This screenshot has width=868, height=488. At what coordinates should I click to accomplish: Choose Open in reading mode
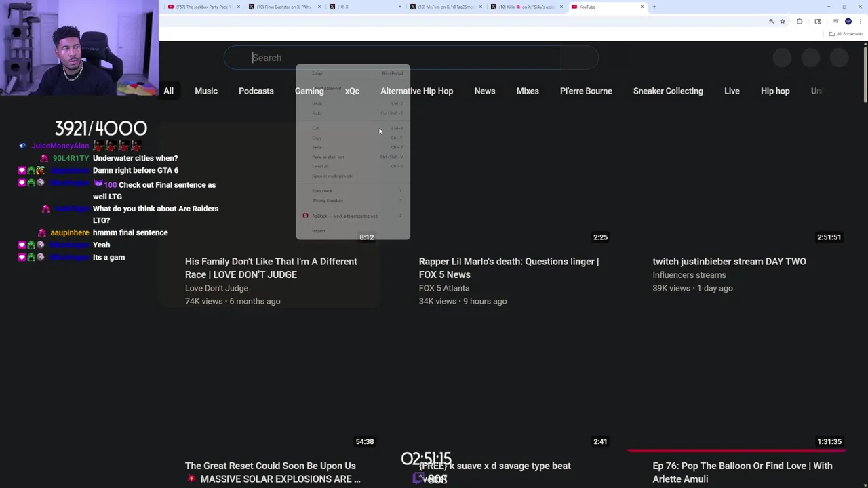point(353,176)
